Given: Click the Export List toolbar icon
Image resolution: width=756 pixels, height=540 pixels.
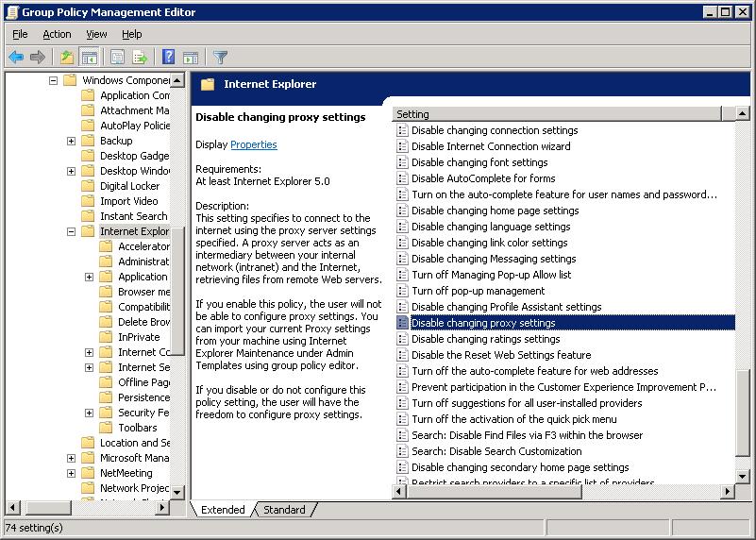Looking at the screenshot, I should click(x=140, y=58).
